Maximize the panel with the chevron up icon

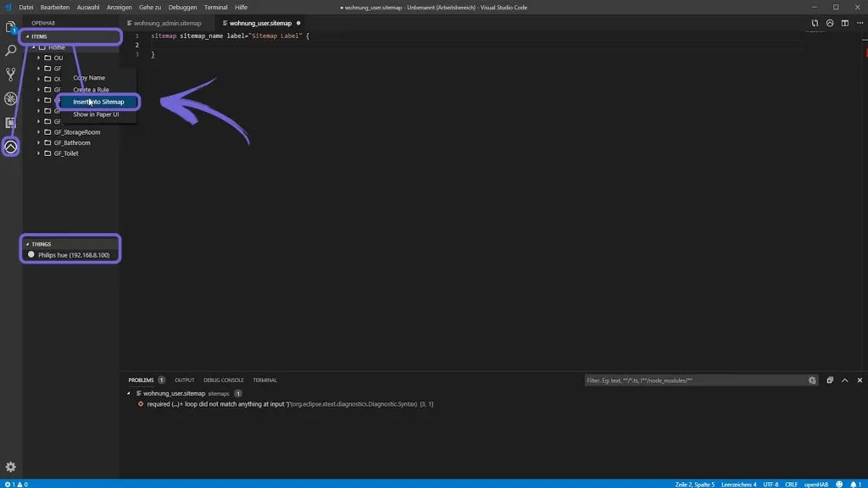point(845,380)
